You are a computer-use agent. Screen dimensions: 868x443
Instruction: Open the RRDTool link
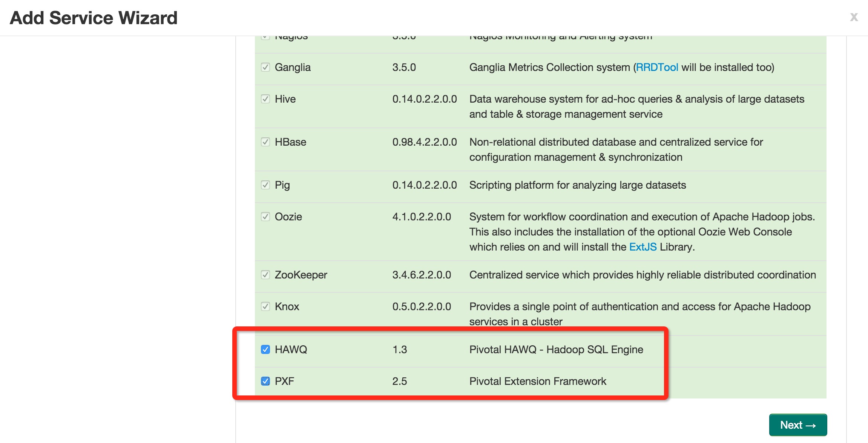(x=657, y=67)
